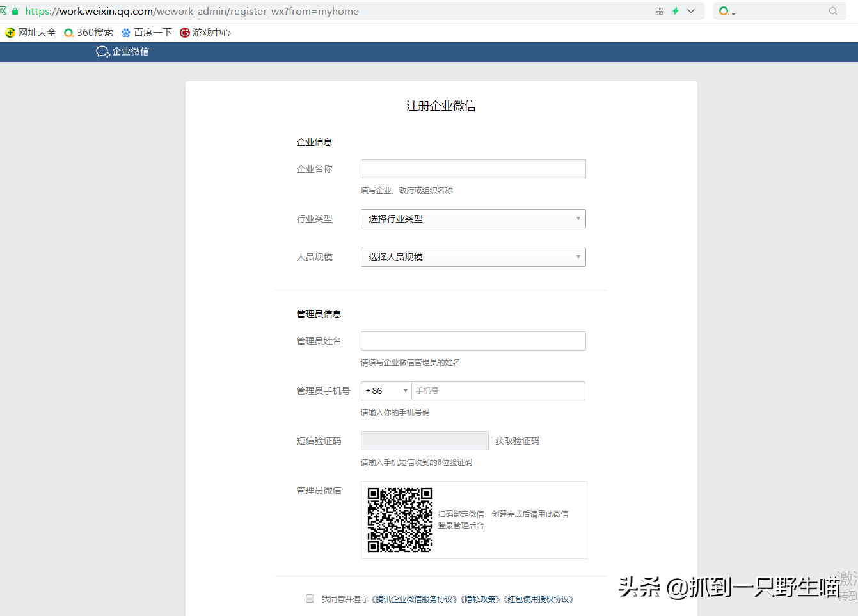Open 隐私政策 link
This screenshot has height=616, width=858.
pos(481,599)
